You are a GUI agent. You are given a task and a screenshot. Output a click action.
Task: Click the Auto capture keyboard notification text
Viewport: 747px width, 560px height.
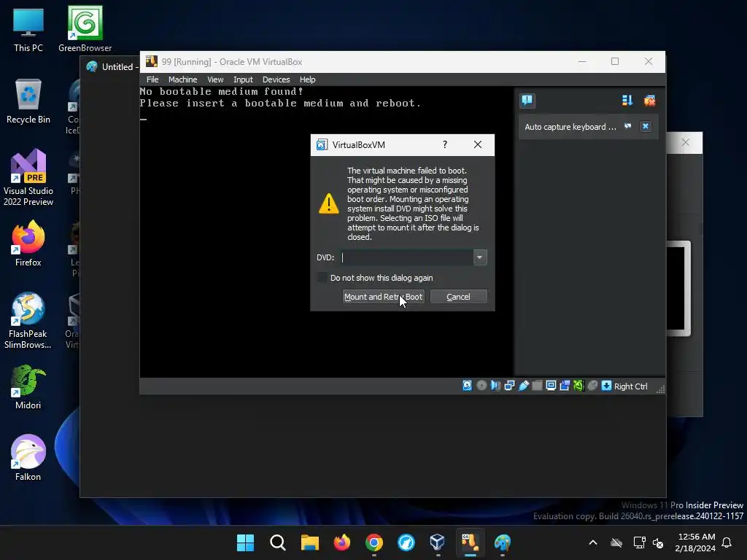point(570,127)
